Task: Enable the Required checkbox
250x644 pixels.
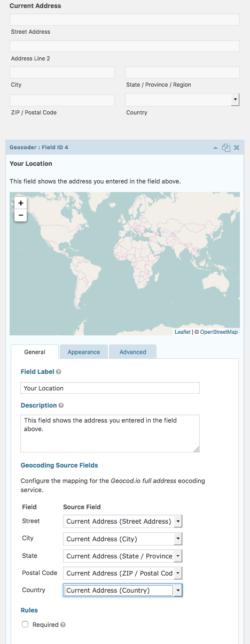Action: [x=25, y=624]
